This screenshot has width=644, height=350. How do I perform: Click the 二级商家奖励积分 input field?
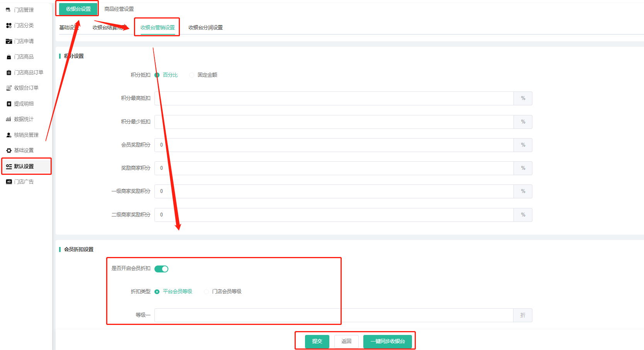334,215
